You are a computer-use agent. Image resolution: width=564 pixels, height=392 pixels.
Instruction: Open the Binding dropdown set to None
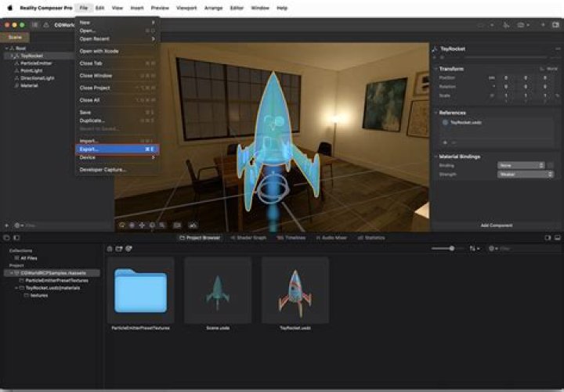coord(521,165)
